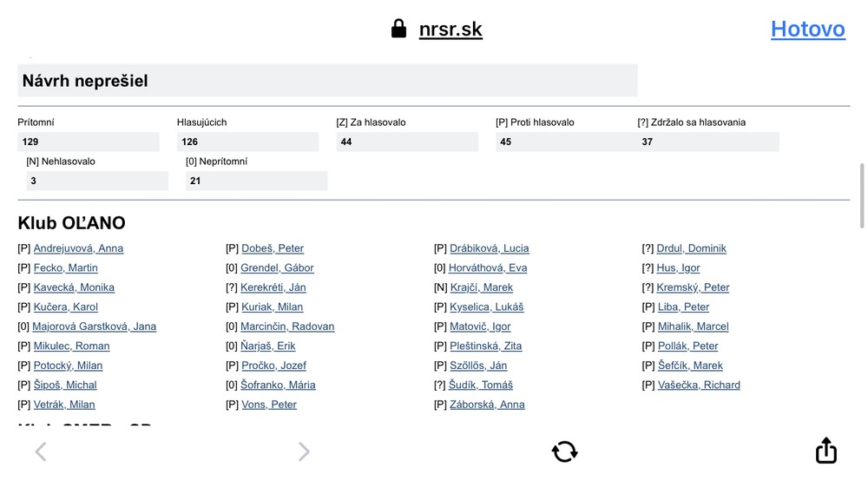Go forward with the right arrow
This screenshot has height=488, width=868.
point(304,452)
